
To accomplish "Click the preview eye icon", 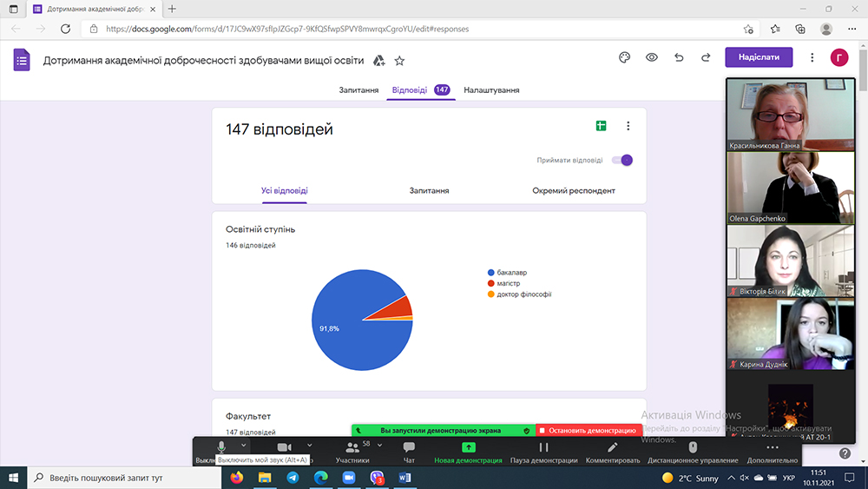I will point(651,58).
